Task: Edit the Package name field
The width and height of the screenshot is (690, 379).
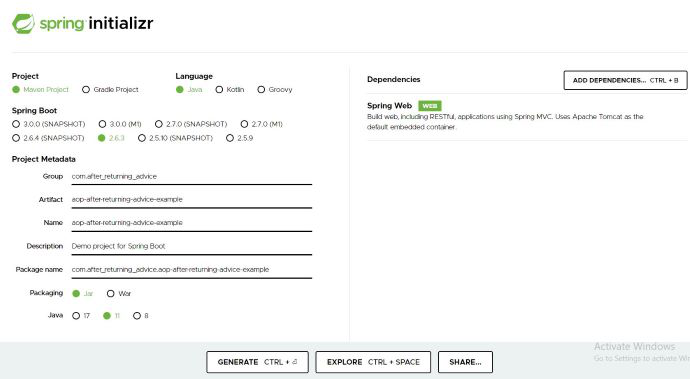Action: pos(191,269)
